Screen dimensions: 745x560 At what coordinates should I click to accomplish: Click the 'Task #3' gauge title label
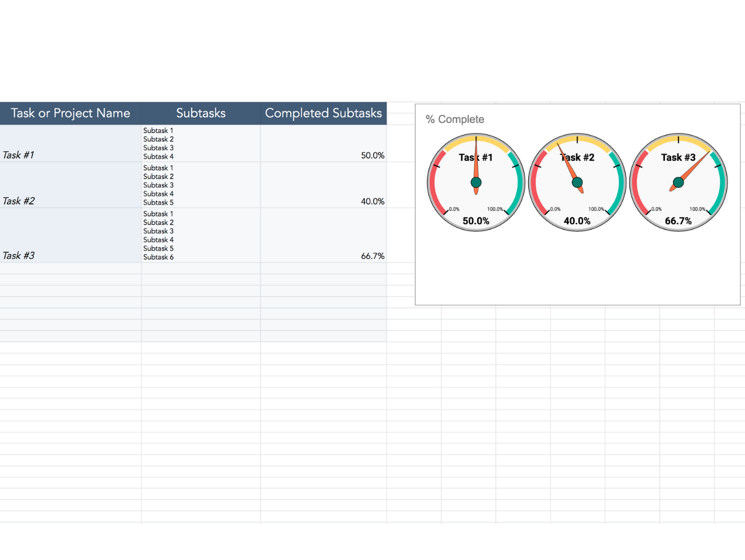point(678,157)
